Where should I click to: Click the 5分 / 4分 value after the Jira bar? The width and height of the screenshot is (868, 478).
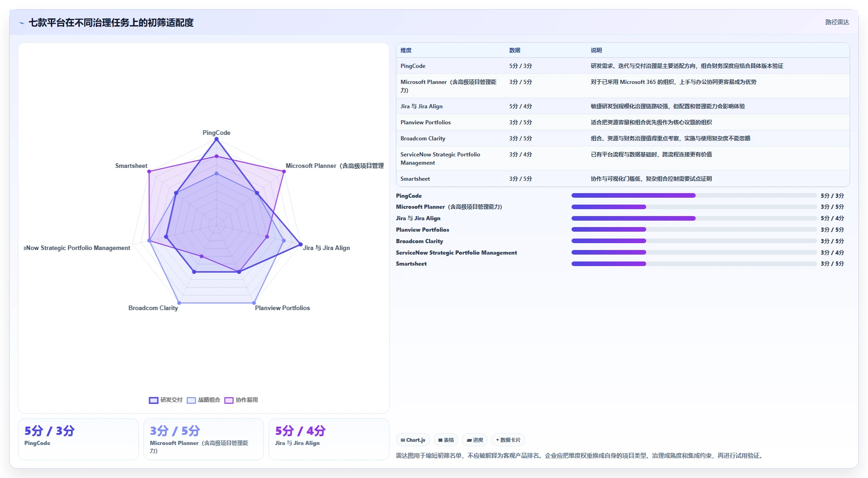(x=832, y=218)
